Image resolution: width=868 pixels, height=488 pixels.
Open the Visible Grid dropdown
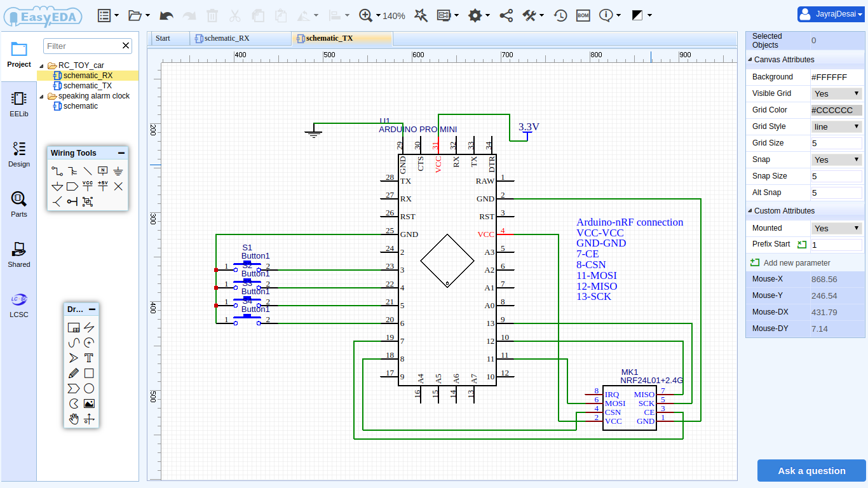tap(836, 93)
